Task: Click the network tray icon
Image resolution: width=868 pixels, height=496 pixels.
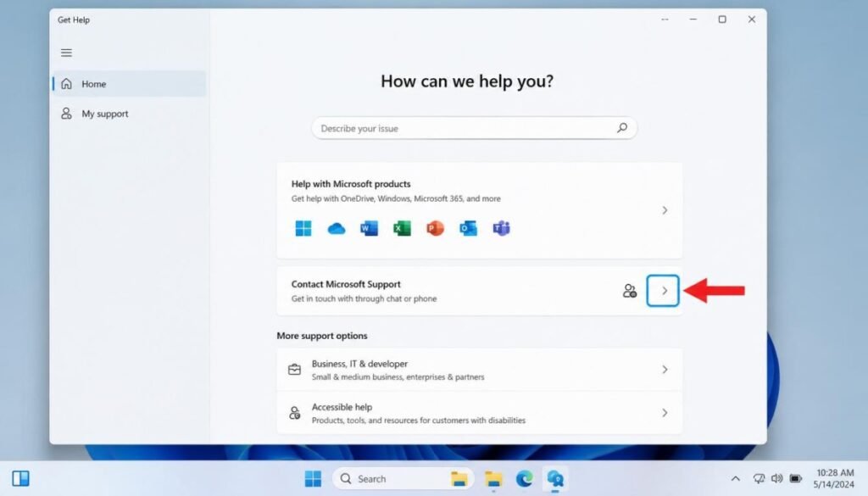Action: pyautogui.click(x=759, y=478)
